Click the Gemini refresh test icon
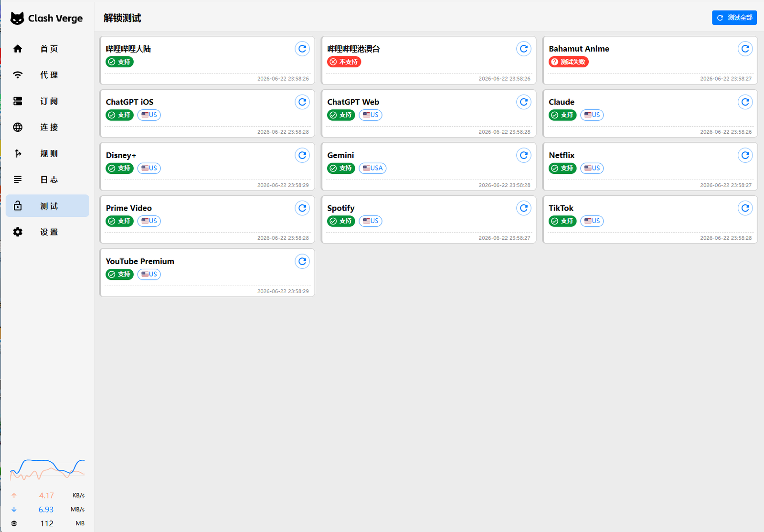The width and height of the screenshot is (764, 532). pos(523,155)
